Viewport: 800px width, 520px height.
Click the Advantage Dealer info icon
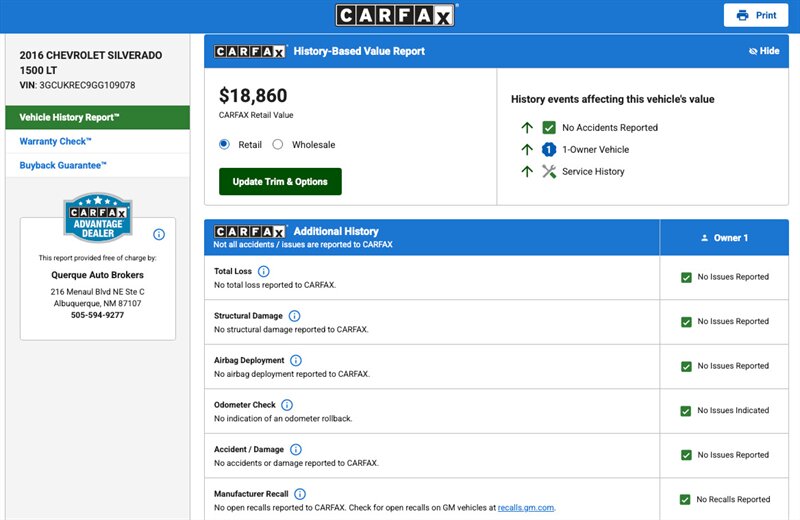coord(159,235)
